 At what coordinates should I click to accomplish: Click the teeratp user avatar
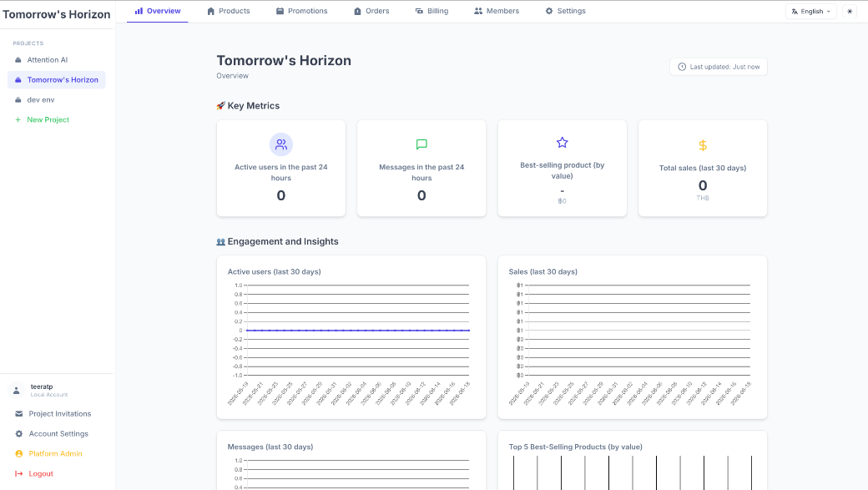pos(17,391)
